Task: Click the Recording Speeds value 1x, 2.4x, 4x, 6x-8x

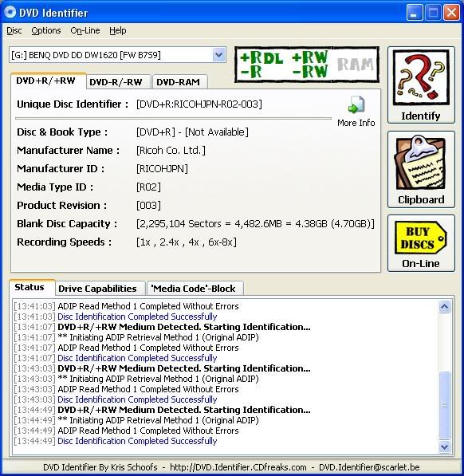Action: click(187, 242)
